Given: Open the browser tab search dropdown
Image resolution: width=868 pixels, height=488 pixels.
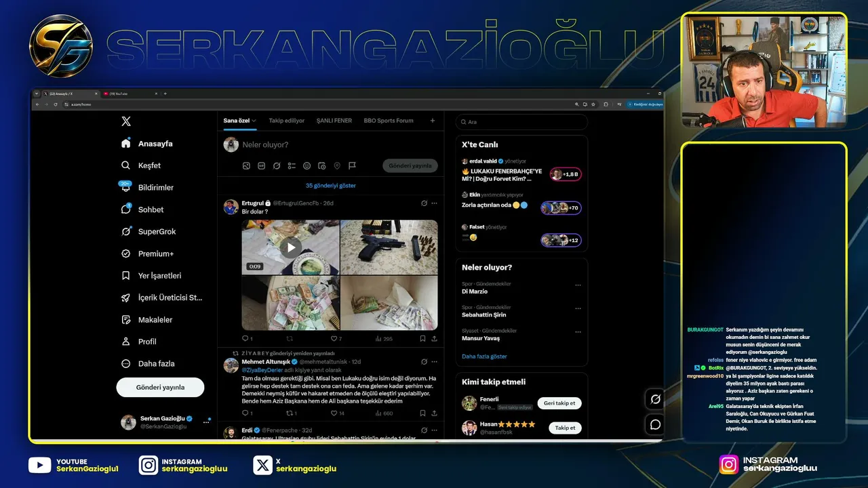Looking at the screenshot, I should click(35, 94).
